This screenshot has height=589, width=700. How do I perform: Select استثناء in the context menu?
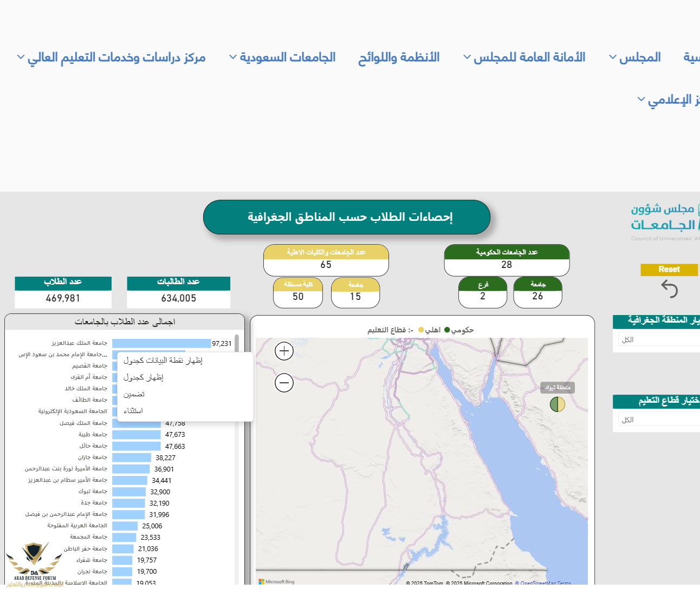[x=133, y=411]
